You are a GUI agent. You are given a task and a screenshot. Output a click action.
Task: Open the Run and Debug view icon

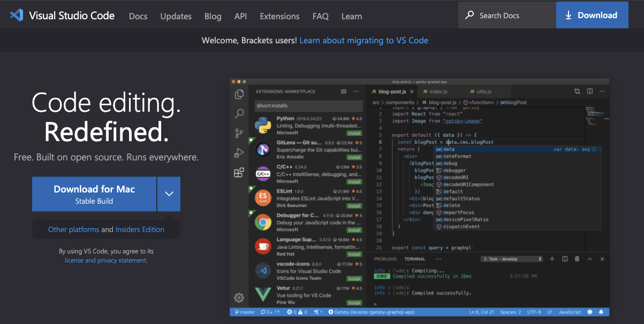pos(239,153)
